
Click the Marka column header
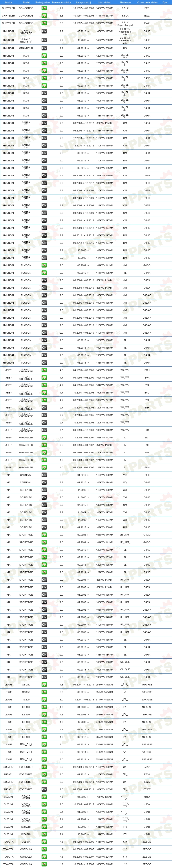pos(8,2)
